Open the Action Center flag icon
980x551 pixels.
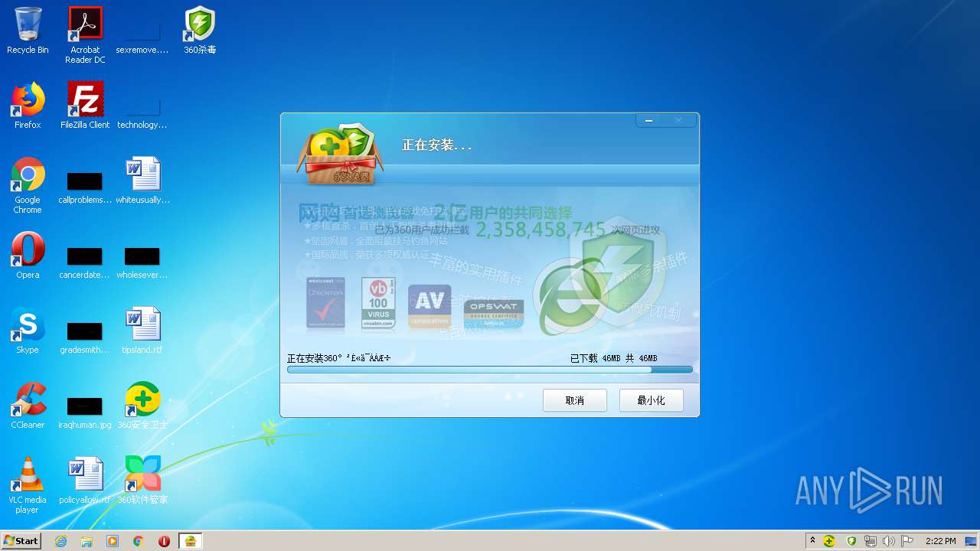907,541
